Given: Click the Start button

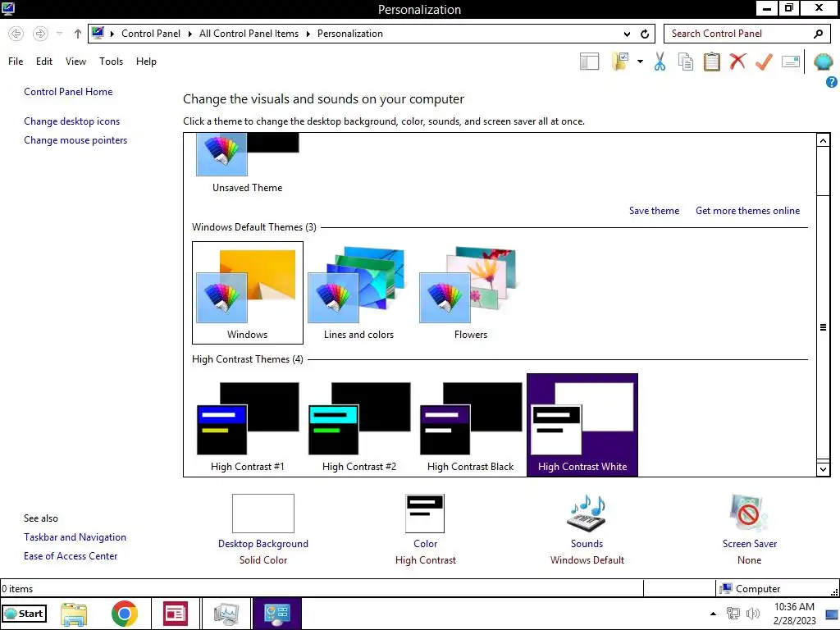Looking at the screenshot, I should click(x=24, y=614).
